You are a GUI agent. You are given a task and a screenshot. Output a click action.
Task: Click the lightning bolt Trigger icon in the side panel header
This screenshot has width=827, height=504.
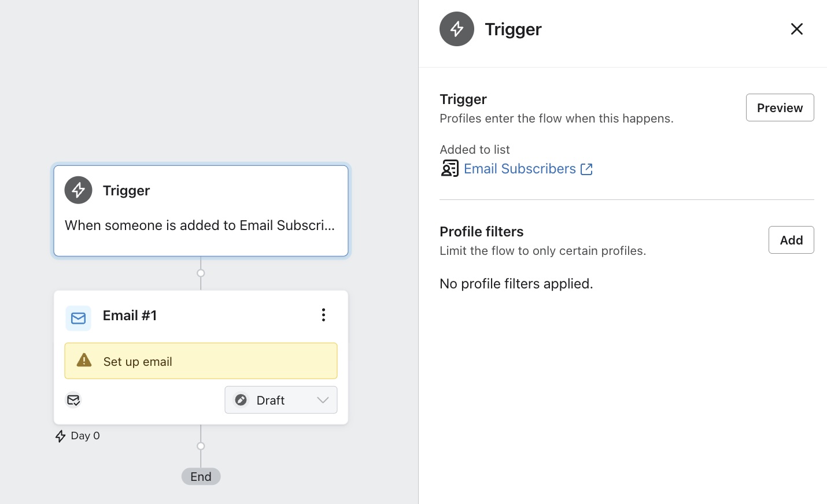pos(456,28)
